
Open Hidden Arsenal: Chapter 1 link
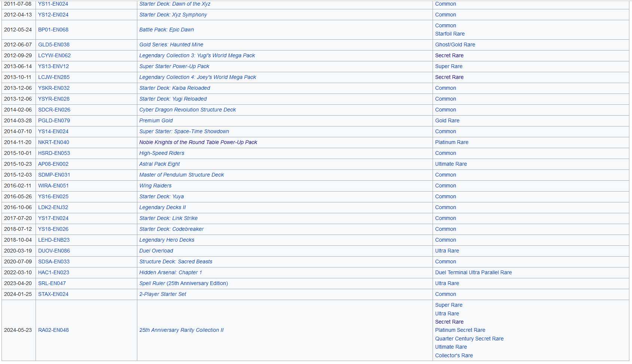point(170,272)
